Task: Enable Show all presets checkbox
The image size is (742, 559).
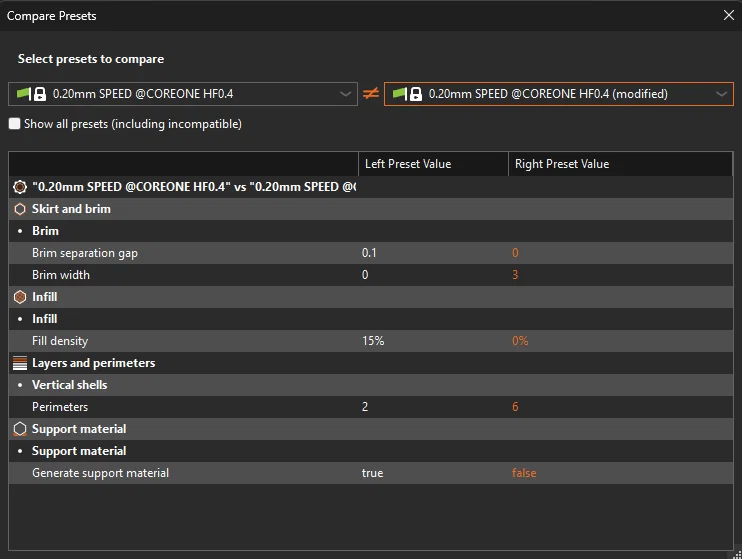Action: tap(15, 124)
